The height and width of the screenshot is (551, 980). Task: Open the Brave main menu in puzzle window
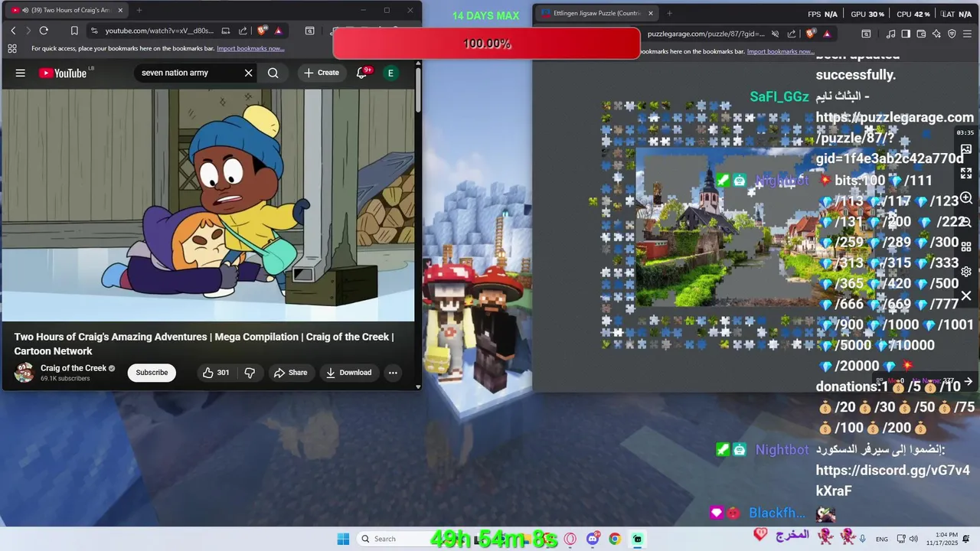[x=969, y=34]
